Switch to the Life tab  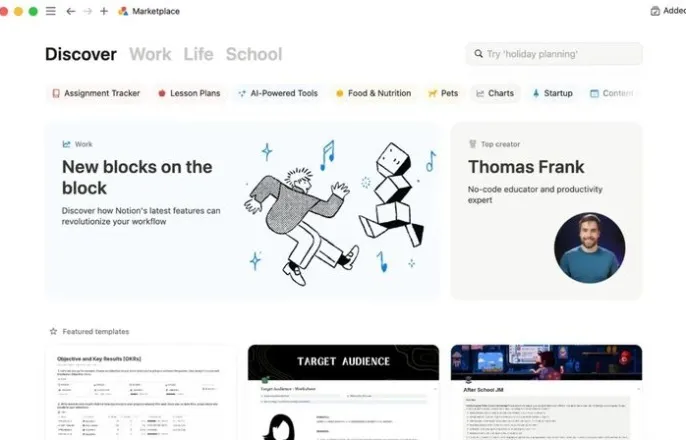pyautogui.click(x=198, y=54)
